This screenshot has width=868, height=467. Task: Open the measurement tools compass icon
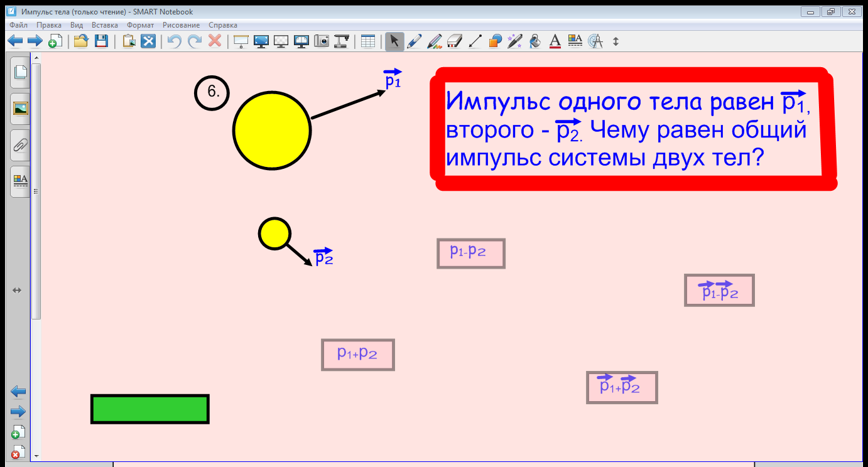tap(595, 41)
